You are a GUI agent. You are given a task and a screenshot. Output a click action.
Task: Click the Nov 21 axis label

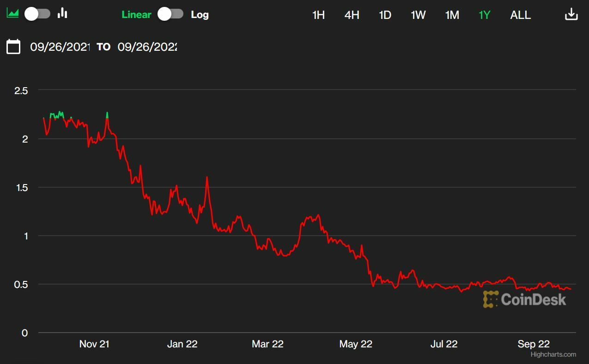(94, 344)
